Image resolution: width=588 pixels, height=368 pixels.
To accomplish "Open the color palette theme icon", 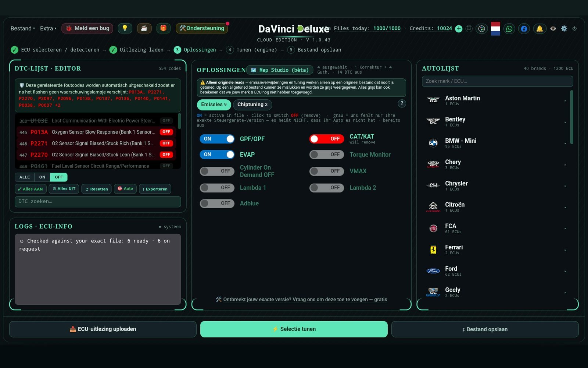I will point(481,29).
